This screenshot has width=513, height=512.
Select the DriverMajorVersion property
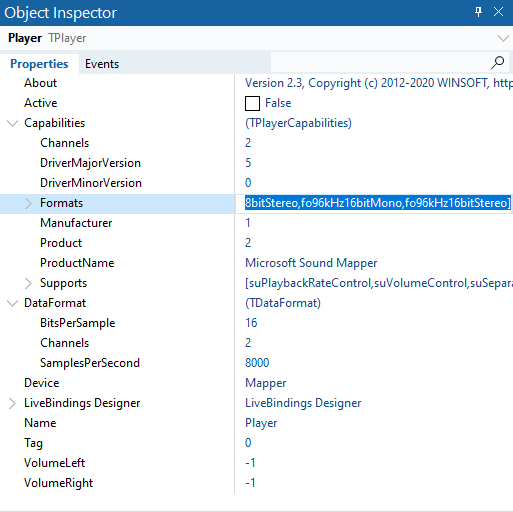click(x=90, y=163)
